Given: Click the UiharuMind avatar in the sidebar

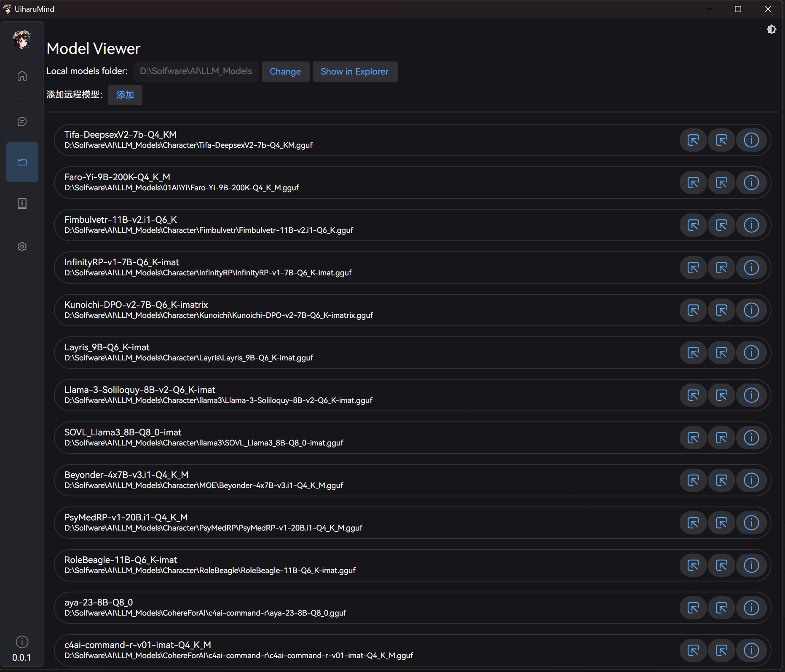Looking at the screenshot, I should [x=22, y=40].
